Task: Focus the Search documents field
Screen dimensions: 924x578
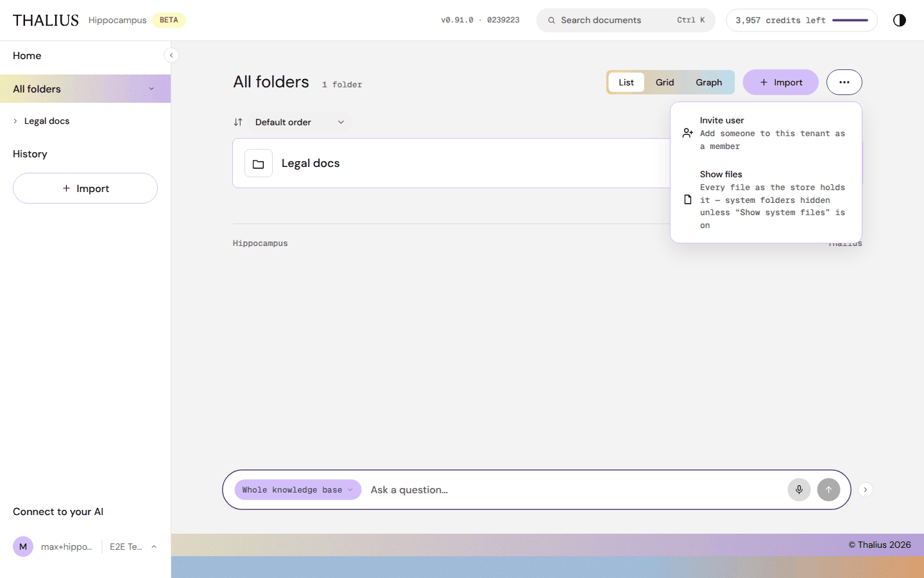Action: pos(626,20)
